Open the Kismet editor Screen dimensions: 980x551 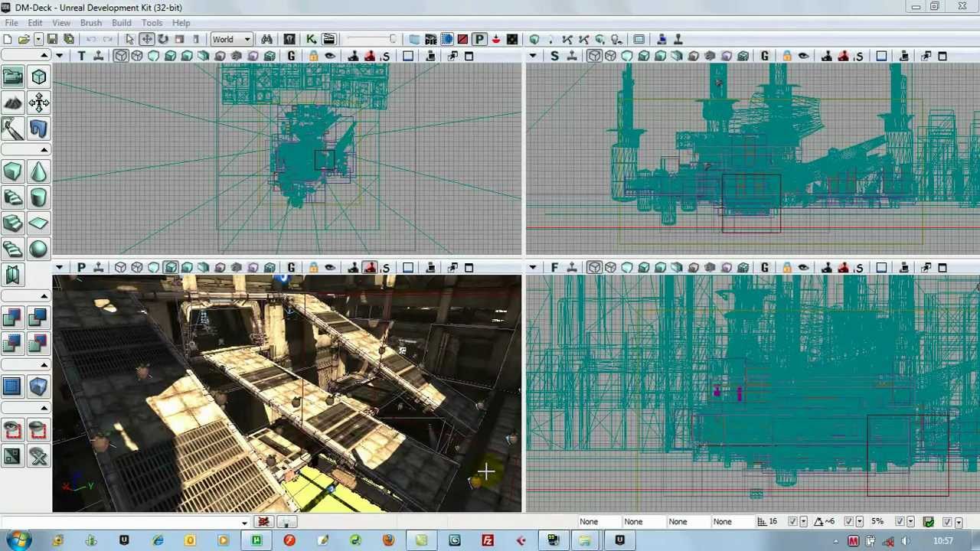click(x=312, y=39)
